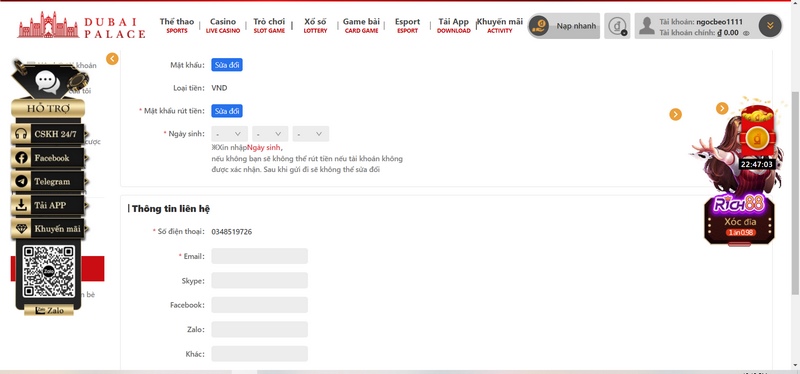Click Sửa đổi next to Mật khẩu rút tiền
This screenshot has width=800, height=374.
point(227,111)
